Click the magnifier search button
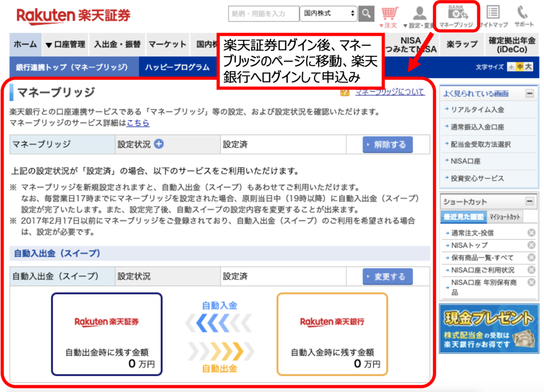Image resolution: width=544 pixels, height=392 pixels. click(x=366, y=14)
